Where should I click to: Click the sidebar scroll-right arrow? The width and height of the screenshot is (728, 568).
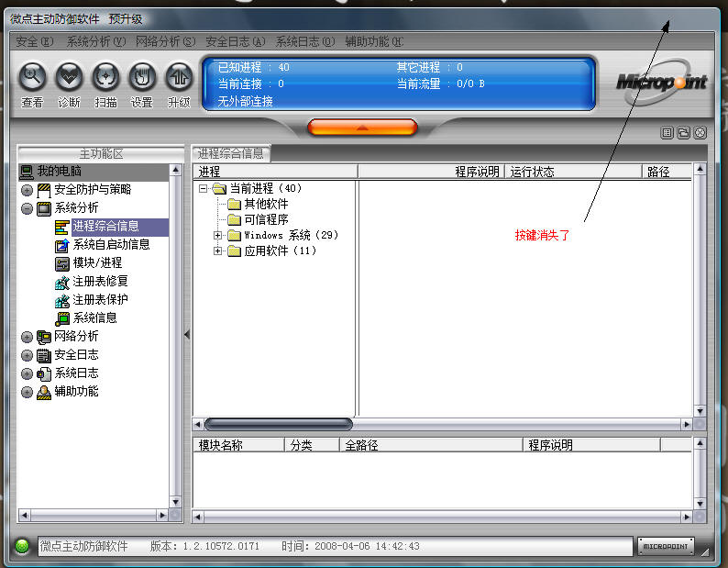pyautogui.click(x=162, y=515)
